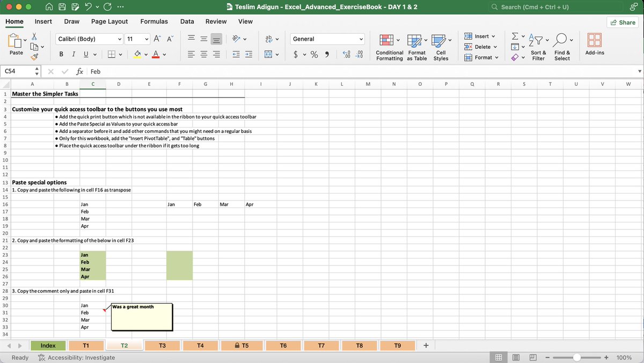Open Sort & Filter menu

coord(538,48)
